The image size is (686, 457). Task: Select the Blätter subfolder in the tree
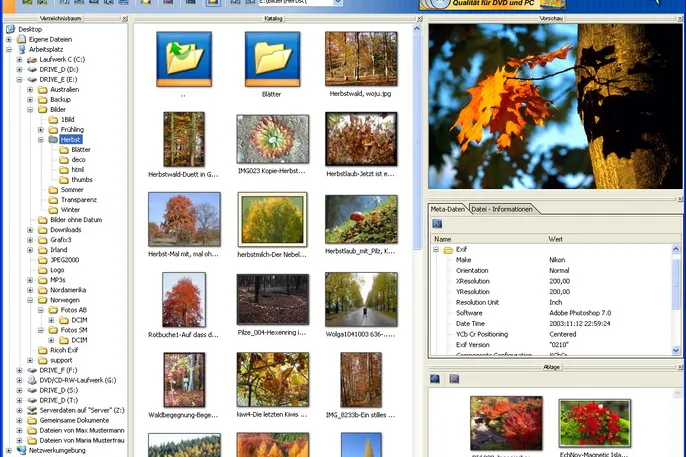click(80, 150)
